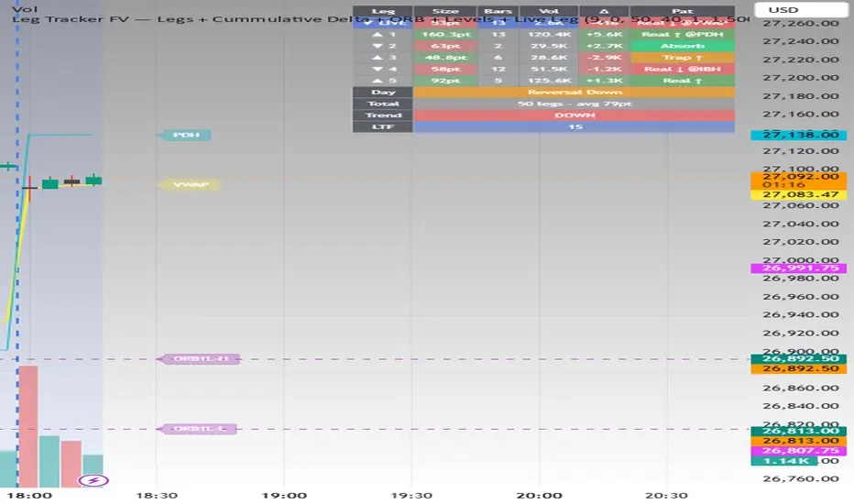The height and width of the screenshot is (504, 854).
Task: Click the 27,260.00 price scale tick
Action: coord(800,24)
